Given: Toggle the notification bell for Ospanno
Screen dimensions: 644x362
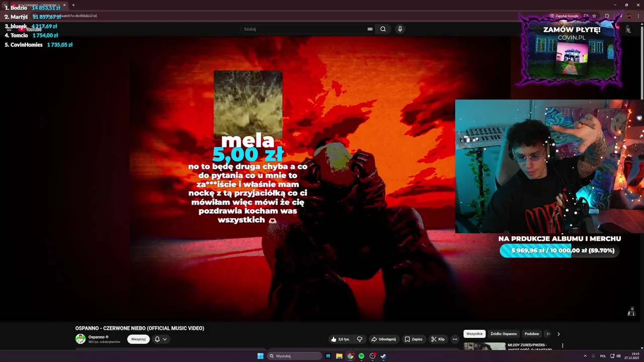Looking at the screenshot, I should [157, 339].
